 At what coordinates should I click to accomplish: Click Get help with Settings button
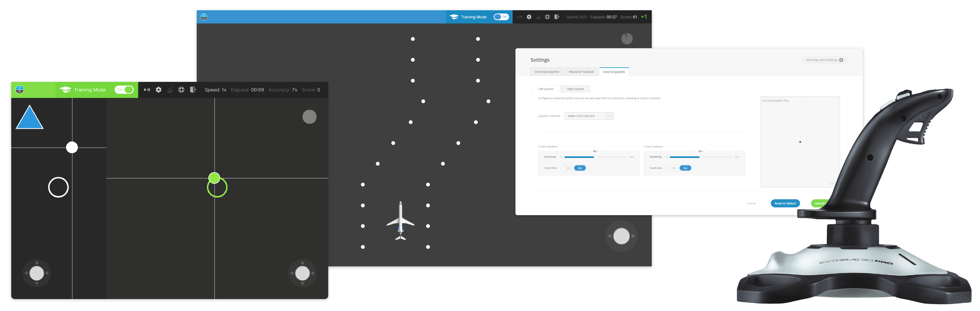pyautogui.click(x=824, y=60)
